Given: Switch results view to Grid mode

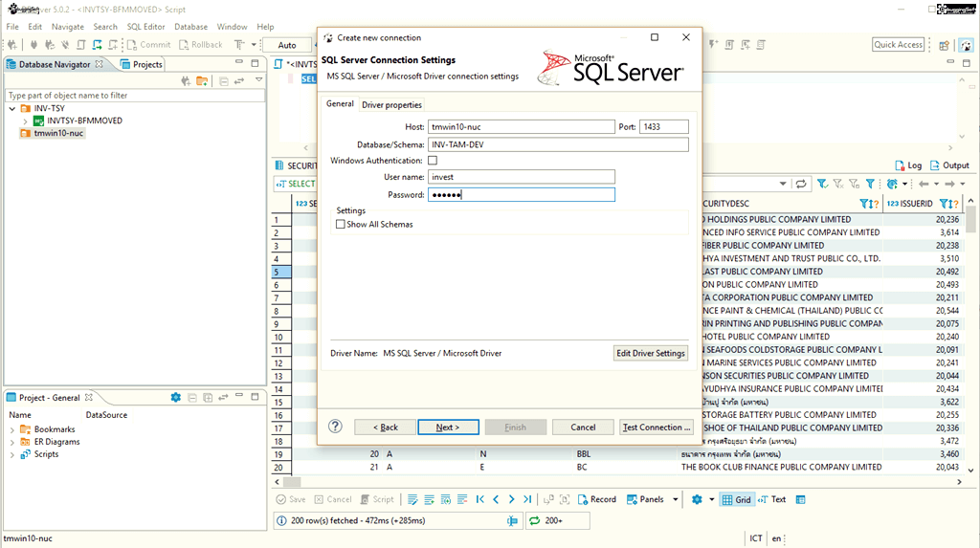Looking at the screenshot, I should (x=736, y=499).
